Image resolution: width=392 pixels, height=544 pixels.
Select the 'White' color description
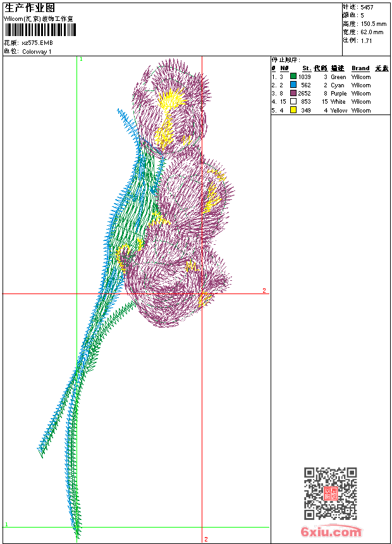(338, 102)
